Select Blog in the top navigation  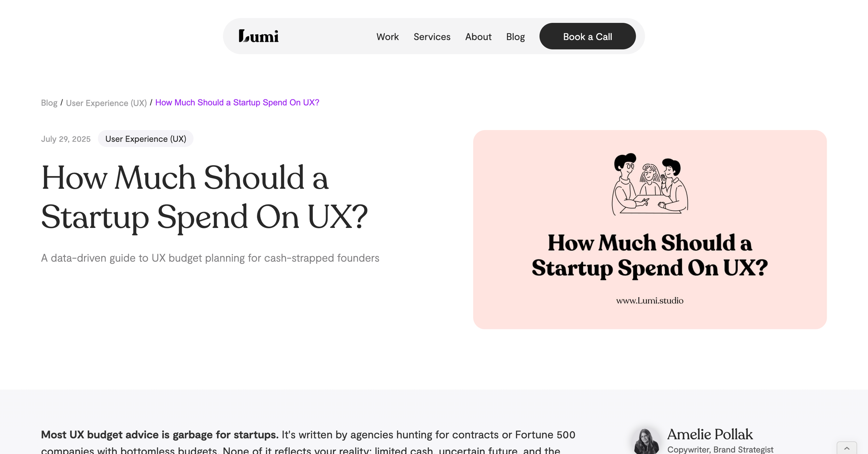[x=515, y=37]
